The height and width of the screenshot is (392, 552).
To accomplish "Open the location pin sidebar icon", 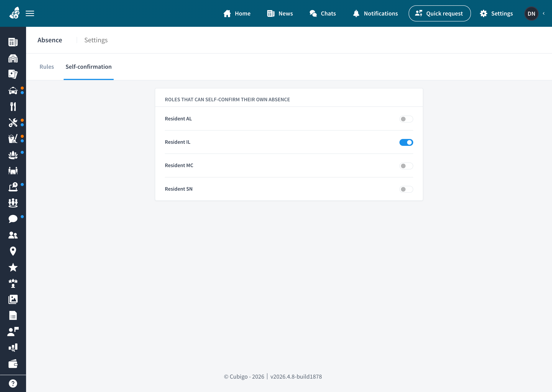I will [x=13, y=251].
